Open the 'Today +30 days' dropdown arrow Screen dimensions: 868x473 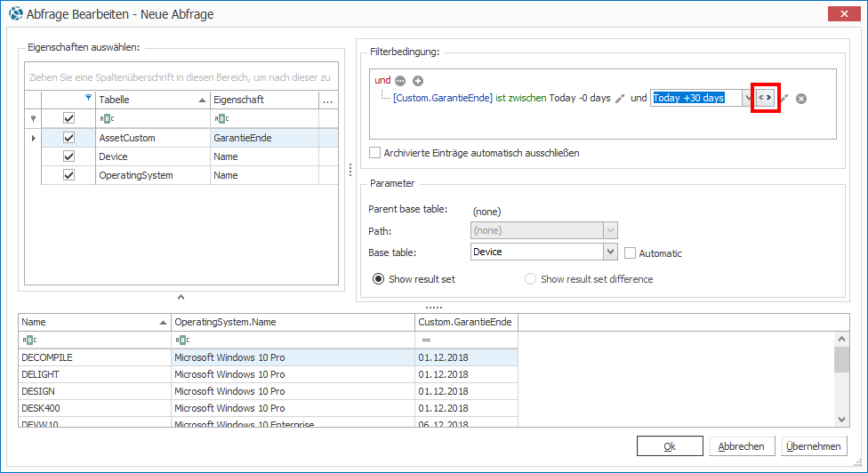pos(749,98)
